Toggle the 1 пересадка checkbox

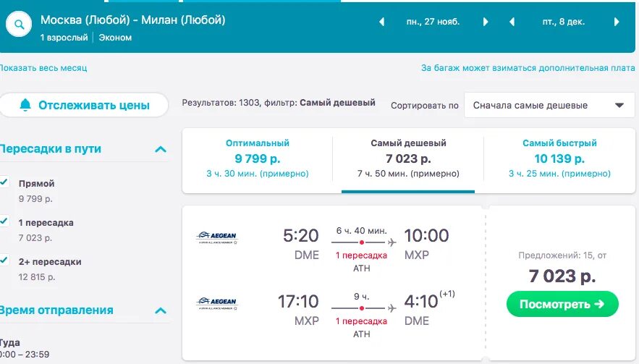[4, 221]
